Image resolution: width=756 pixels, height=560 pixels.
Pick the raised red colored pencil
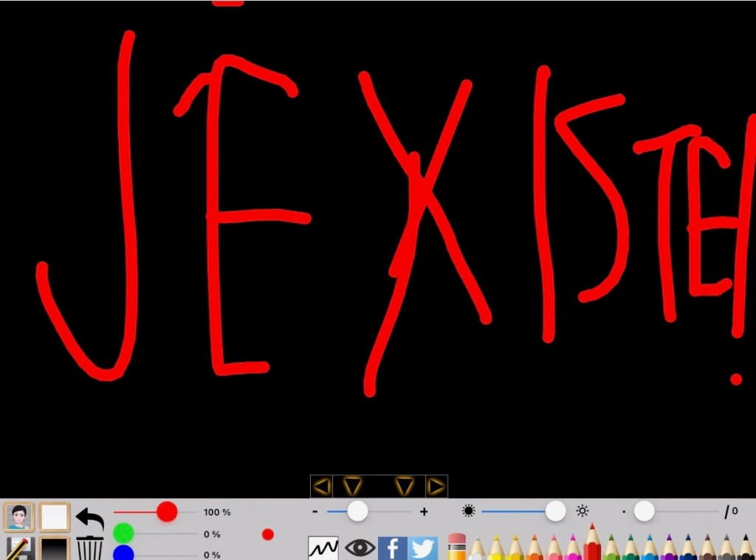coord(591,543)
